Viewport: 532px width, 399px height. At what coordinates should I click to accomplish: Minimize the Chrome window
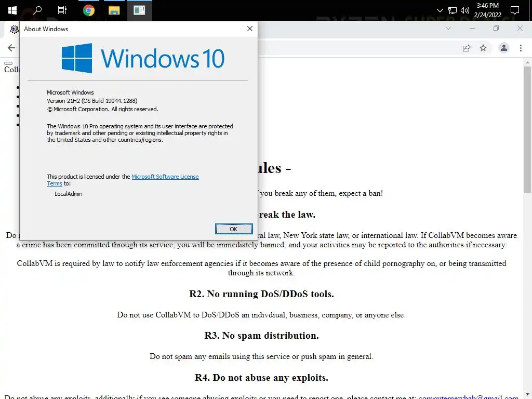click(472, 28)
